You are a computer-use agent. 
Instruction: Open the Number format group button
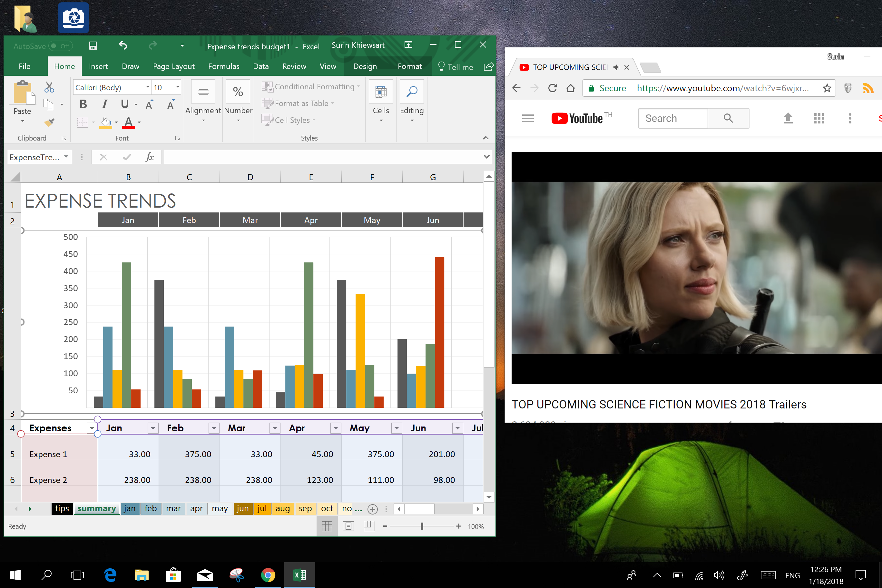(238, 101)
